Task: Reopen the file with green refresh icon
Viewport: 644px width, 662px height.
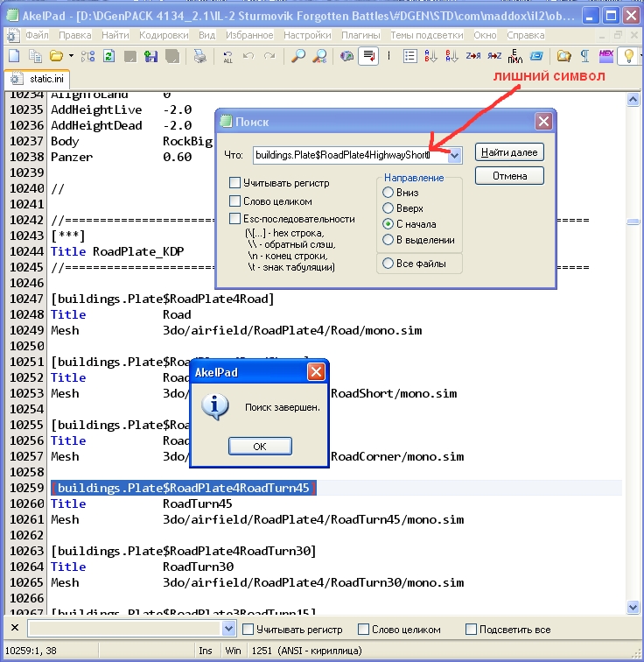Action: click(x=108, y=56)
